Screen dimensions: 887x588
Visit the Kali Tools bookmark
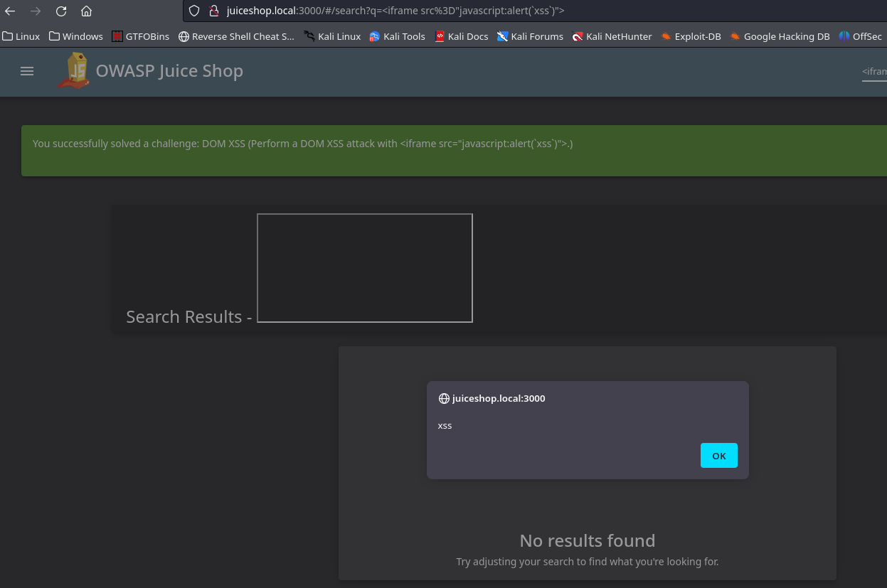[396, 36]
